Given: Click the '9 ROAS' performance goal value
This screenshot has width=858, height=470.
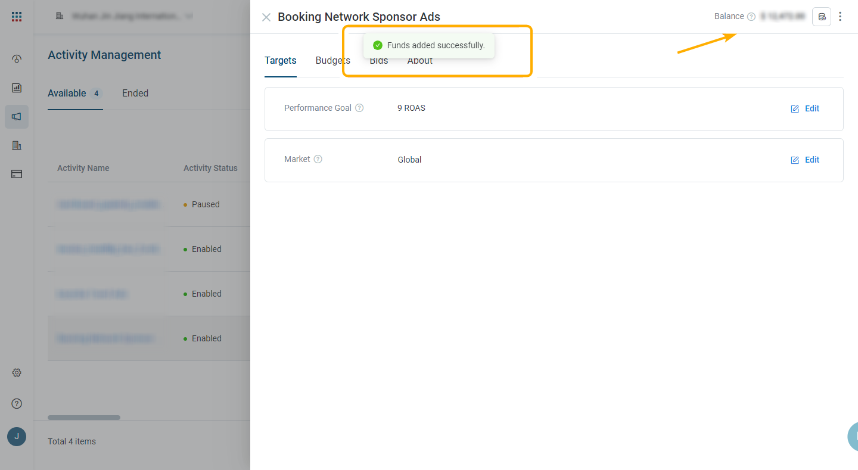Looking at the screenshot, I should point(411,108).
